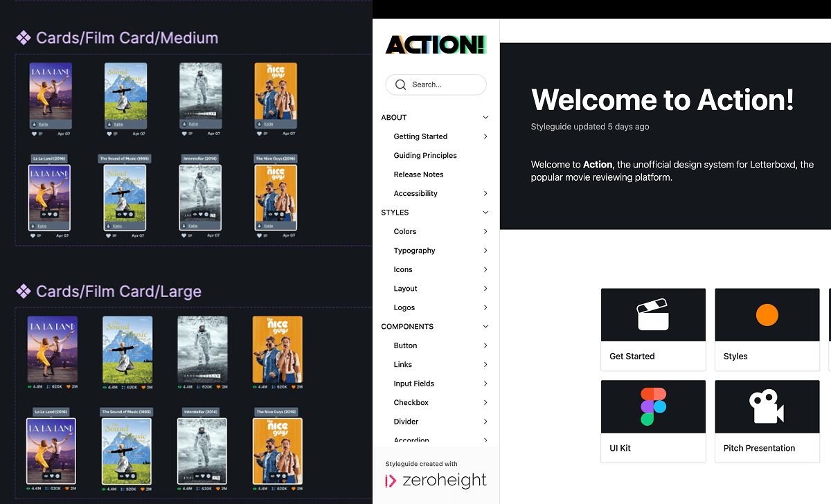Open the Getting Started page
831x504 pixels.
point(420,136)
